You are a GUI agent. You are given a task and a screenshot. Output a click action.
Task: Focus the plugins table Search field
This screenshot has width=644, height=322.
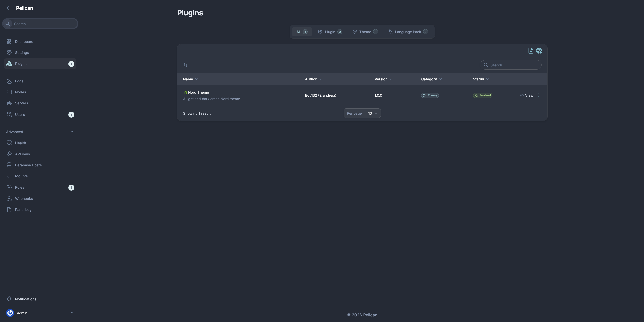511,65
